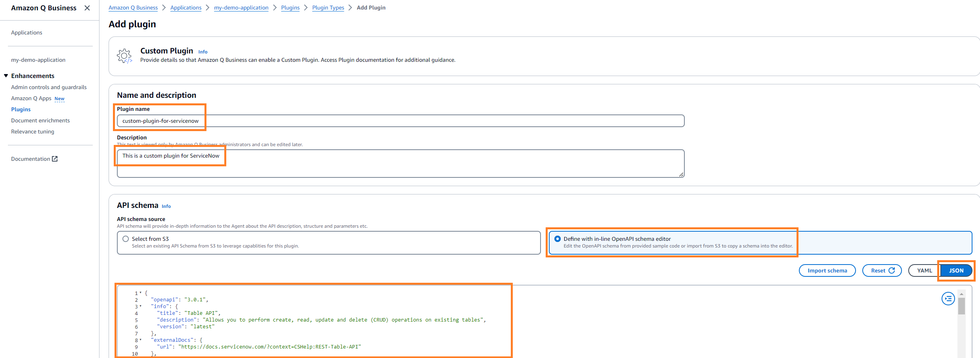Click the Custom Plugin gear icon
This screenshot has height=358, width=980.
pos(124,56)
